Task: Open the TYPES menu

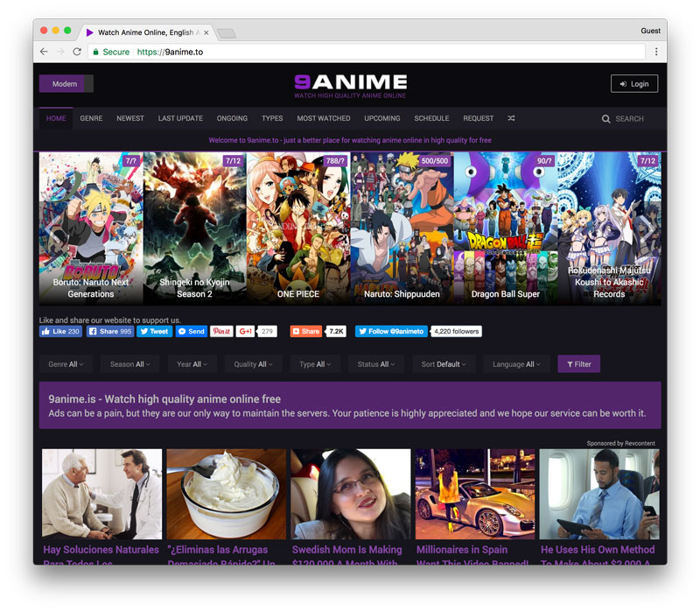Action: tap(272, 118)
